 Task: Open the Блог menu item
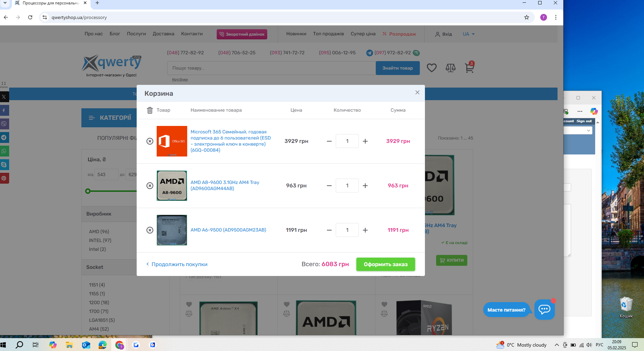pos(115,34)
